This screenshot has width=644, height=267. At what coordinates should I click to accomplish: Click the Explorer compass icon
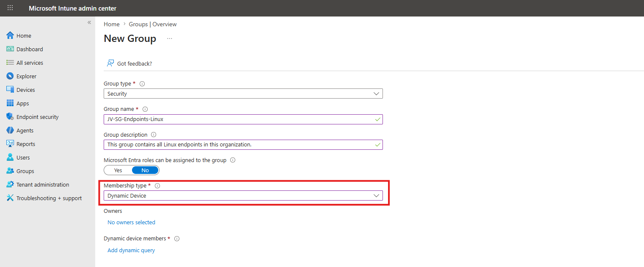coord(10,76)
